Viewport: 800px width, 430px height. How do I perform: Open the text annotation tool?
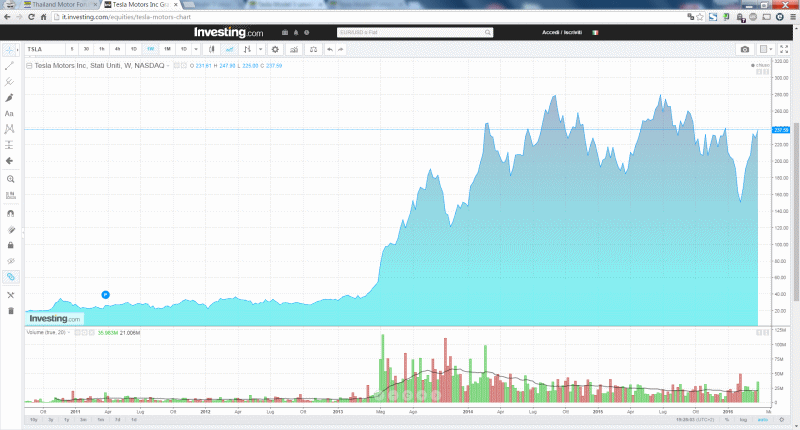(x=9, y=114)
